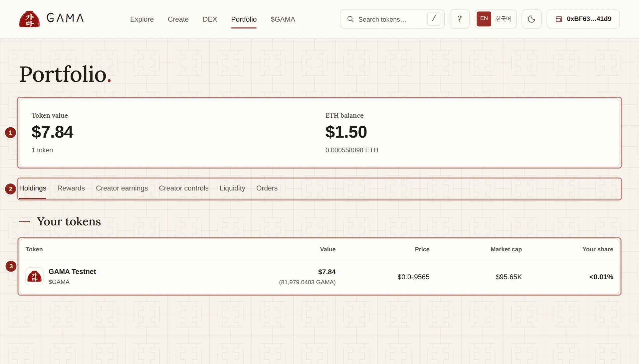This screenshot has height=364, width=639.
Task: Click the Token column header
Action: tap(34, 249)
